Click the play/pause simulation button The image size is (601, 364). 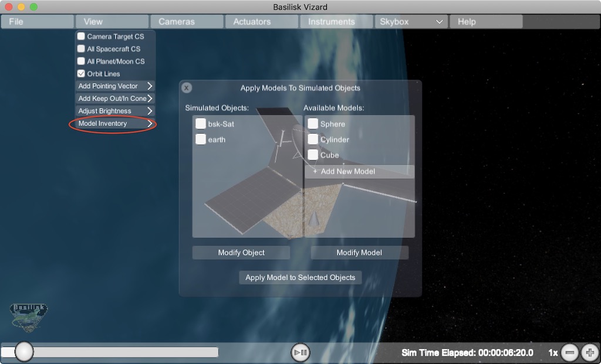click(300, 352)
